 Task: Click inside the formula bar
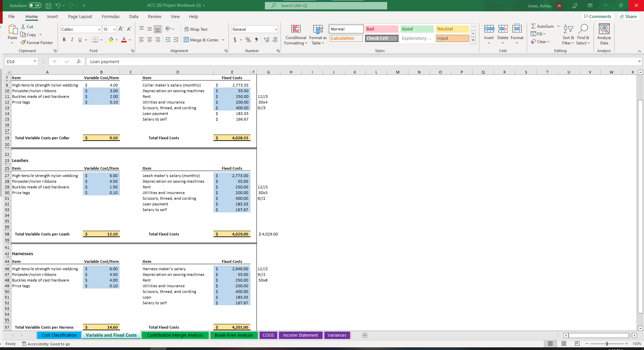pyautogui.click(x=234, y=61)
